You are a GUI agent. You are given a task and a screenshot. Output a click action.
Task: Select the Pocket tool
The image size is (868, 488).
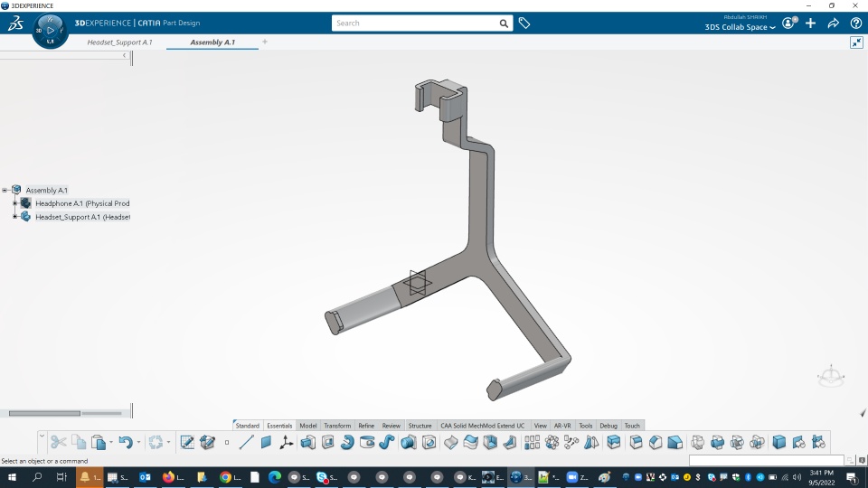pos(327,442)
